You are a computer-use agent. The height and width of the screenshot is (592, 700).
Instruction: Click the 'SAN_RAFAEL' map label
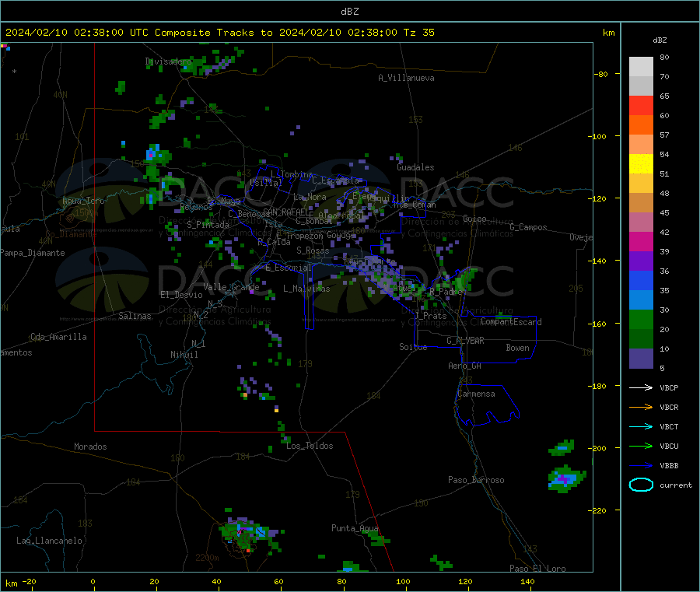click(288, 212)
